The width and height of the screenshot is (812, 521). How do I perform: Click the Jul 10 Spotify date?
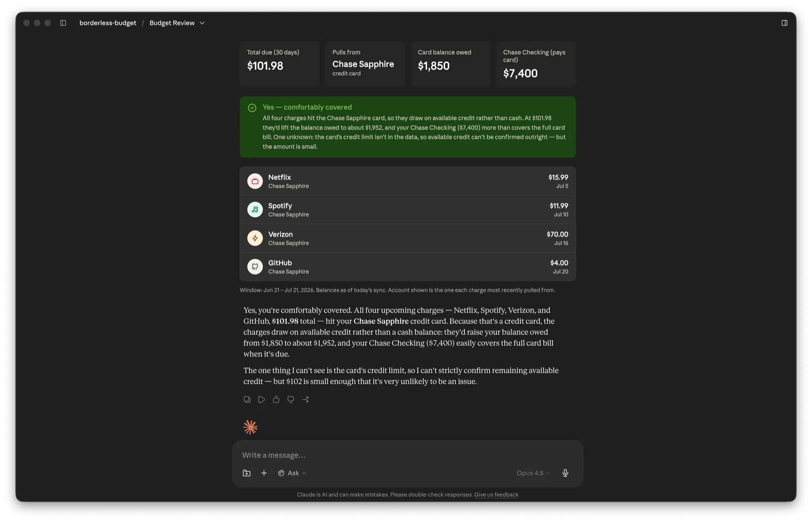click(x=561, y=214)
